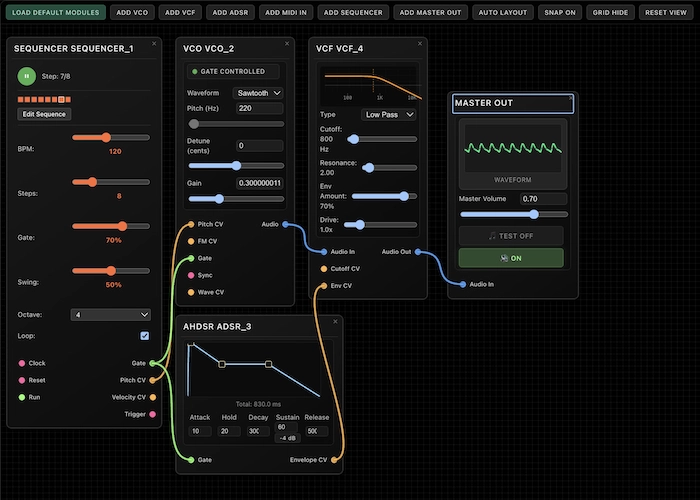Image resolution: width=700 pixels, height=500 pixels.
Task: Open the VCF filter Type dropdown
Action: pos(389,115)
